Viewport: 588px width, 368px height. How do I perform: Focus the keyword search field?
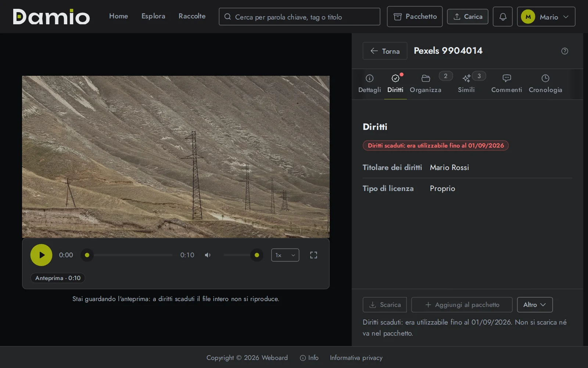(x=300, y=17)
